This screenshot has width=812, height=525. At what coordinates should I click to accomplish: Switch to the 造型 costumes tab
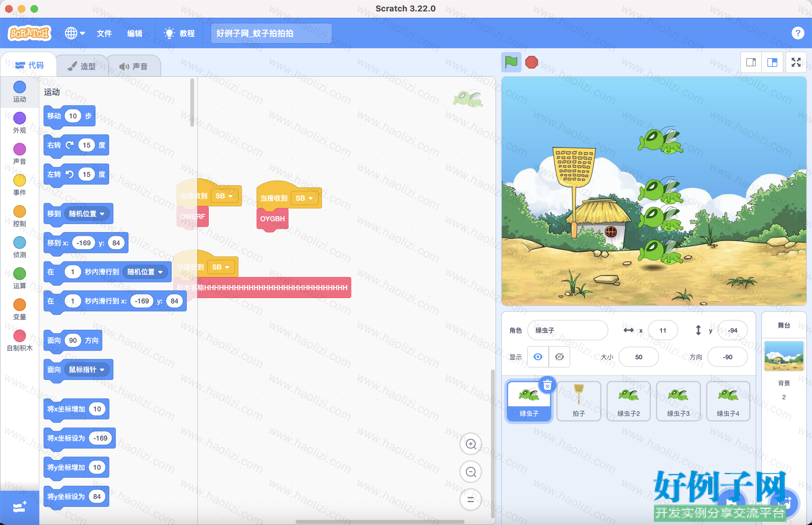click(82, 66)
